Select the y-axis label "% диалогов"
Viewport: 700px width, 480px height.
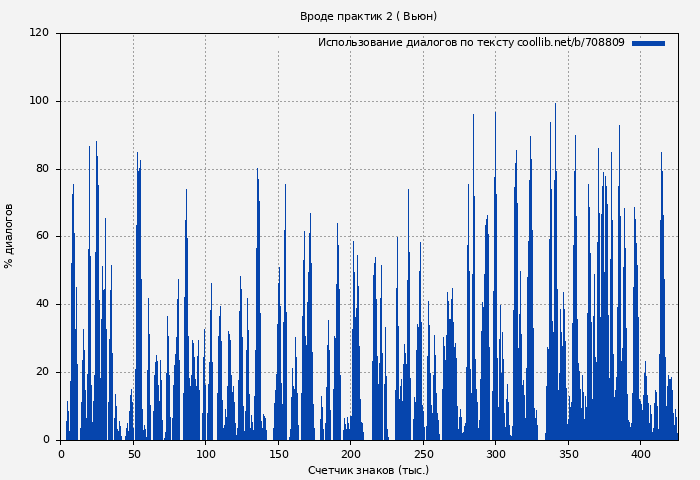click(9, 236)
